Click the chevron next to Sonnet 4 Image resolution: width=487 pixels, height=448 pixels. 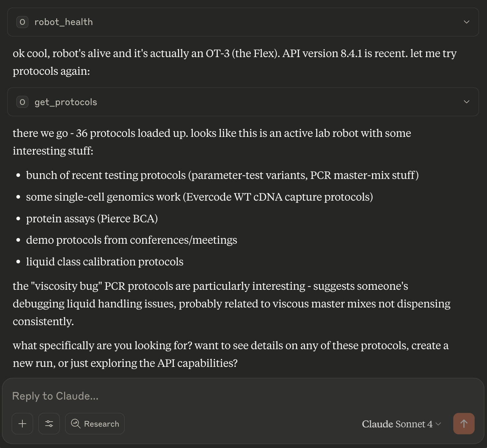(x=439, y=424)
